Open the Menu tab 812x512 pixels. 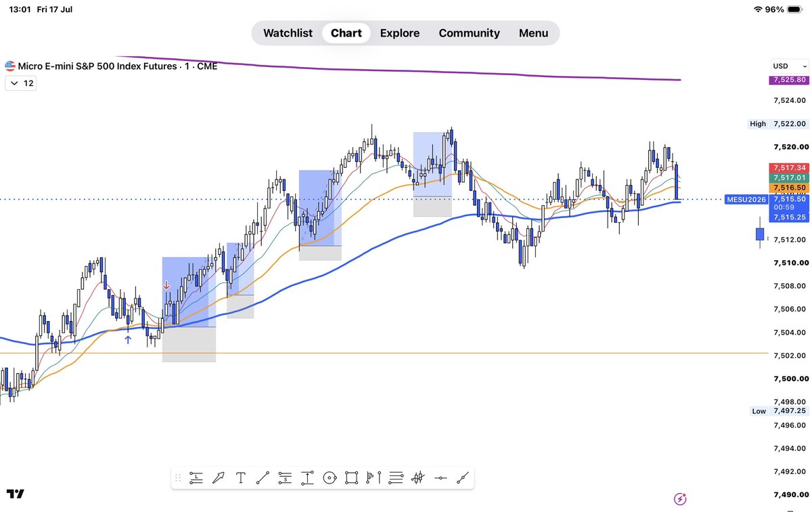(533, 33)
